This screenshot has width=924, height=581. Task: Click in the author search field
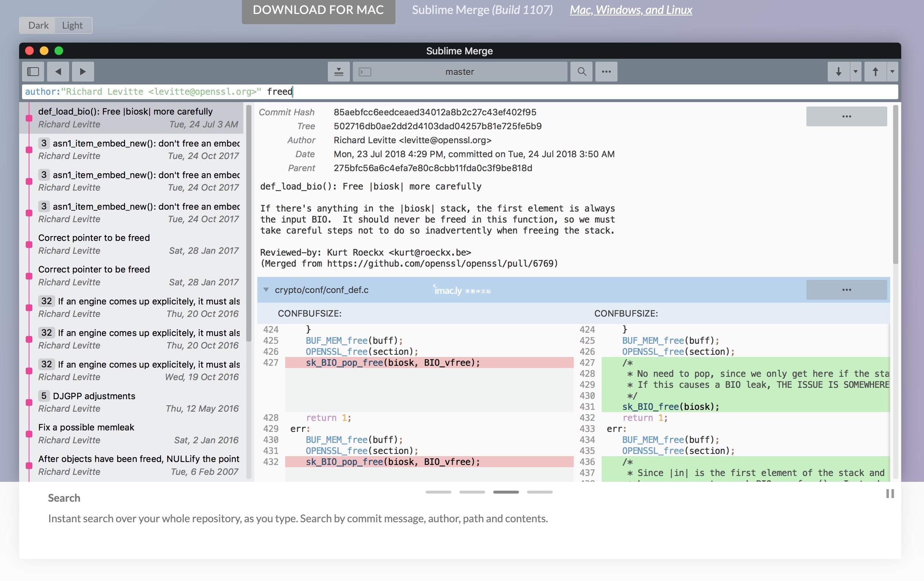[460, 92]
